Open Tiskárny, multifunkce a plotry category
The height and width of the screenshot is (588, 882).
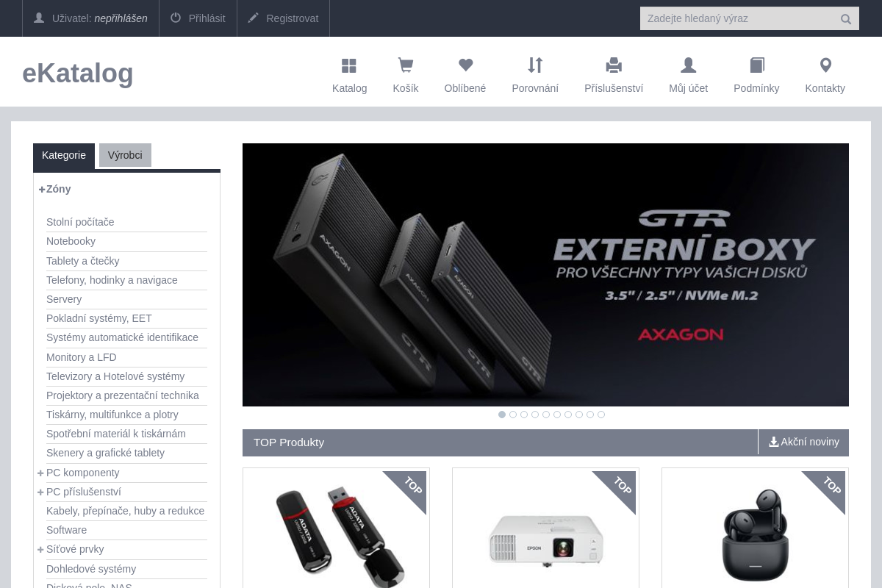coord(112,415)
